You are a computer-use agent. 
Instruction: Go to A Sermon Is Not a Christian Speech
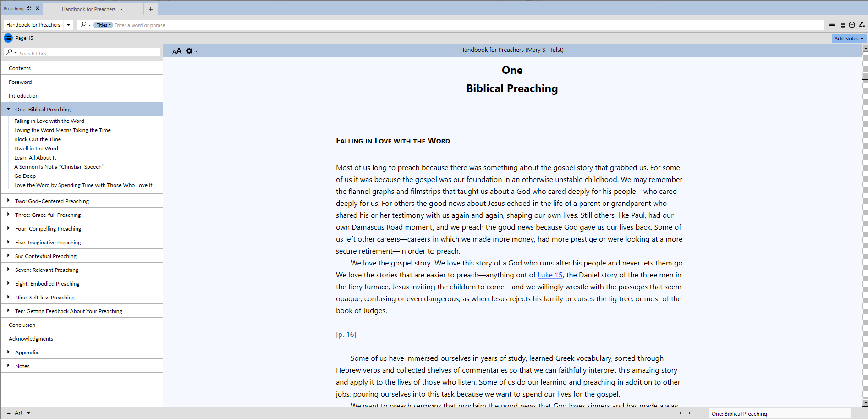[59, 167]
